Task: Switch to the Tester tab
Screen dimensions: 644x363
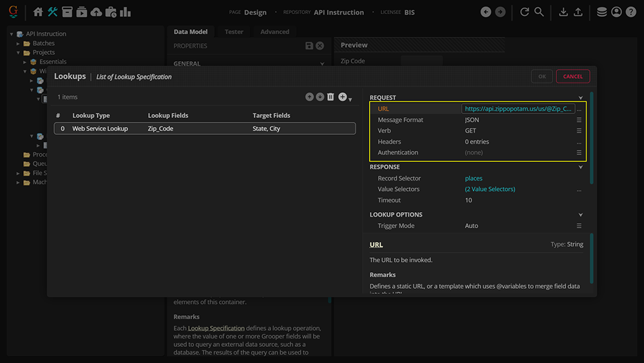Action: click(234, 32)
